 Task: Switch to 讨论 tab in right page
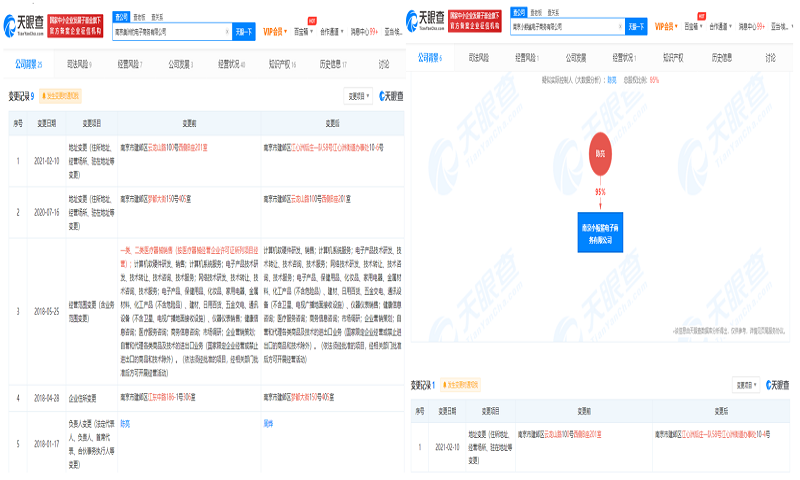(770, 58)
